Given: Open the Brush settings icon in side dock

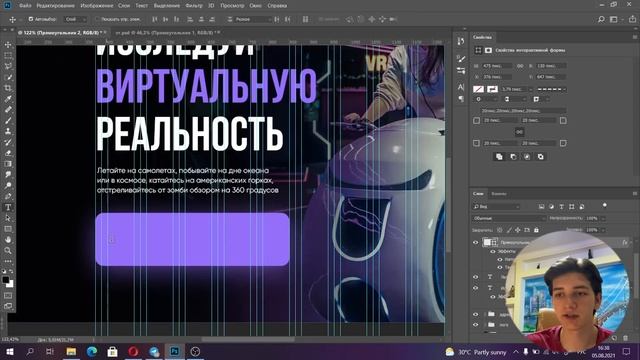Looking at the screenshot, I should click(461, 59).
